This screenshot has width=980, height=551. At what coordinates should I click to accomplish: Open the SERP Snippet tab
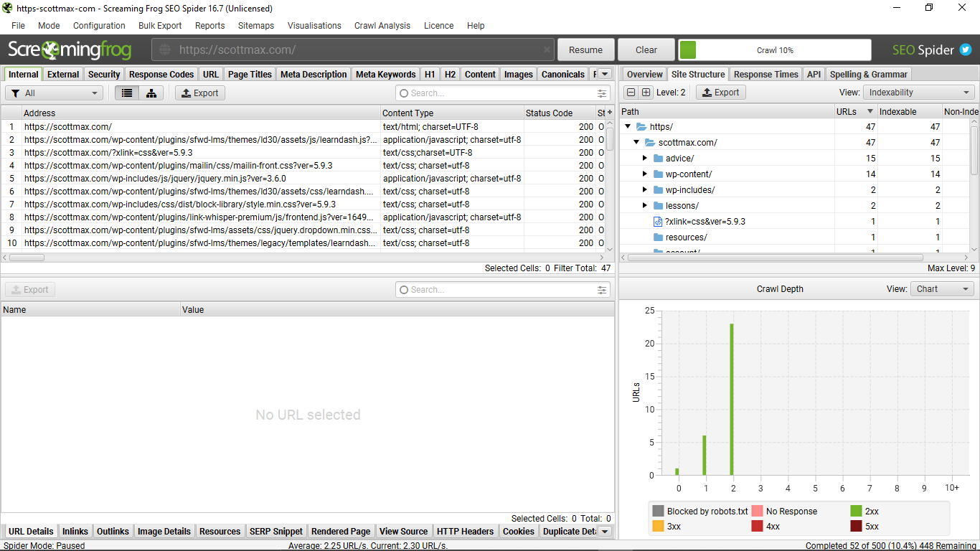click(x=276, y=532)
